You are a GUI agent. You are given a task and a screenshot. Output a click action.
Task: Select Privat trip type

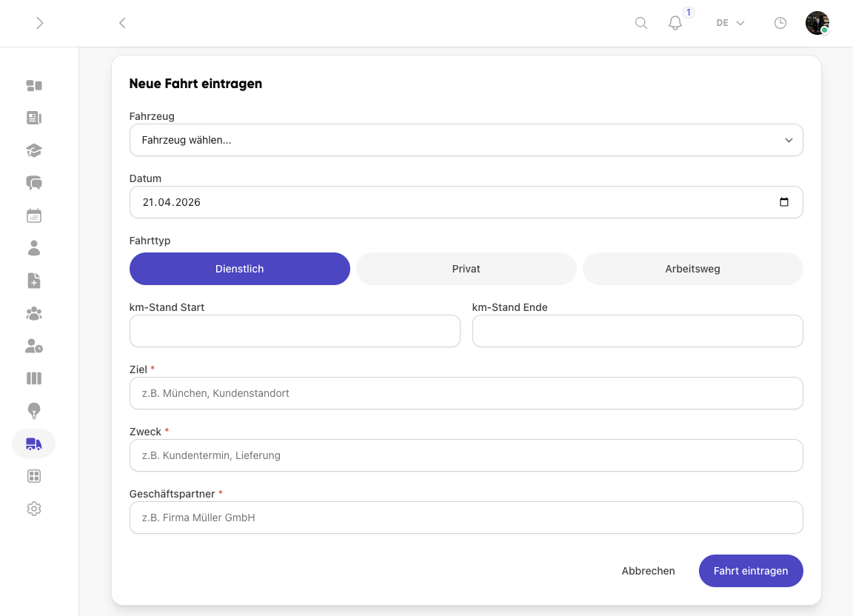click(466, 269)
